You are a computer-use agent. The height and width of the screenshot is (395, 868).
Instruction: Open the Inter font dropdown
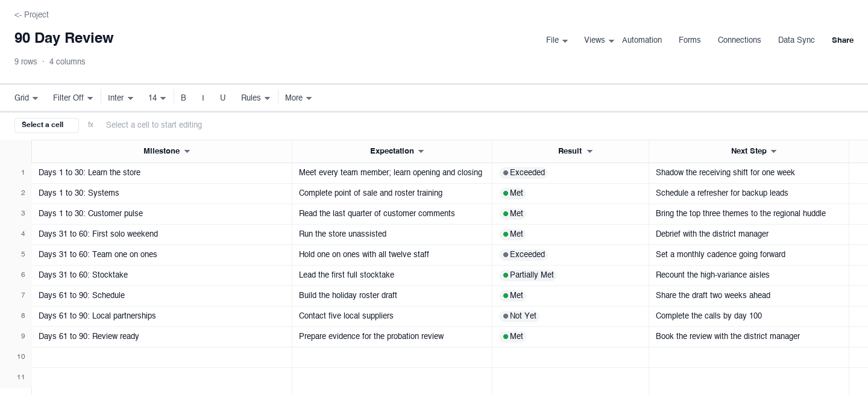[121, 98]
